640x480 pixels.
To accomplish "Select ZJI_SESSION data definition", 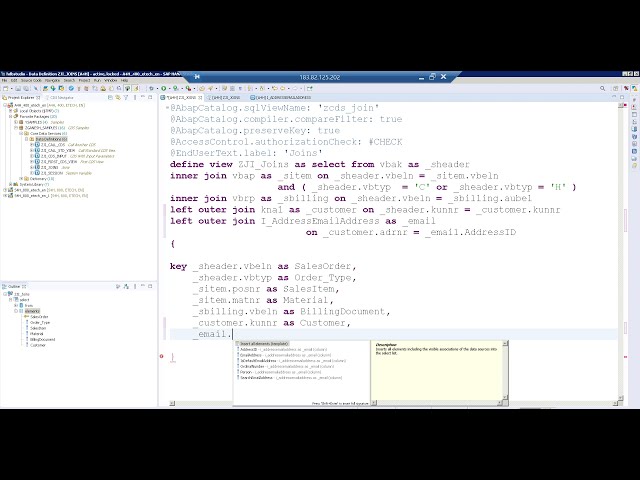I will [x=52, y=173].
